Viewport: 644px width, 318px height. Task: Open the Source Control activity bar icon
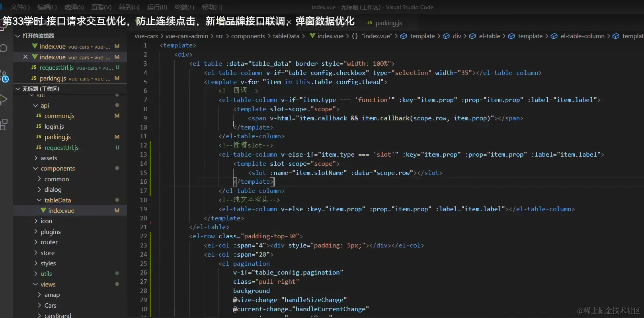point(4,76)
